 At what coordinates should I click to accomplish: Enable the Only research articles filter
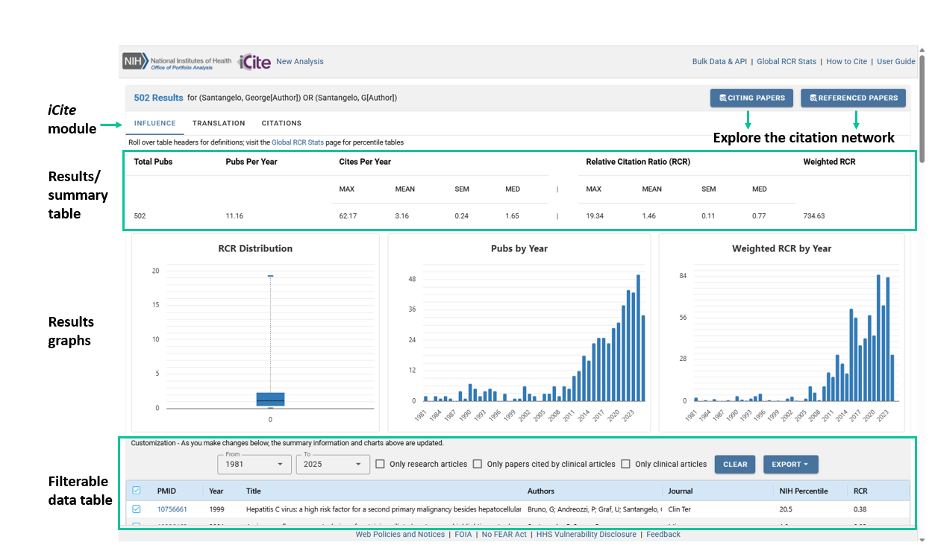click(x=381, y=464)
